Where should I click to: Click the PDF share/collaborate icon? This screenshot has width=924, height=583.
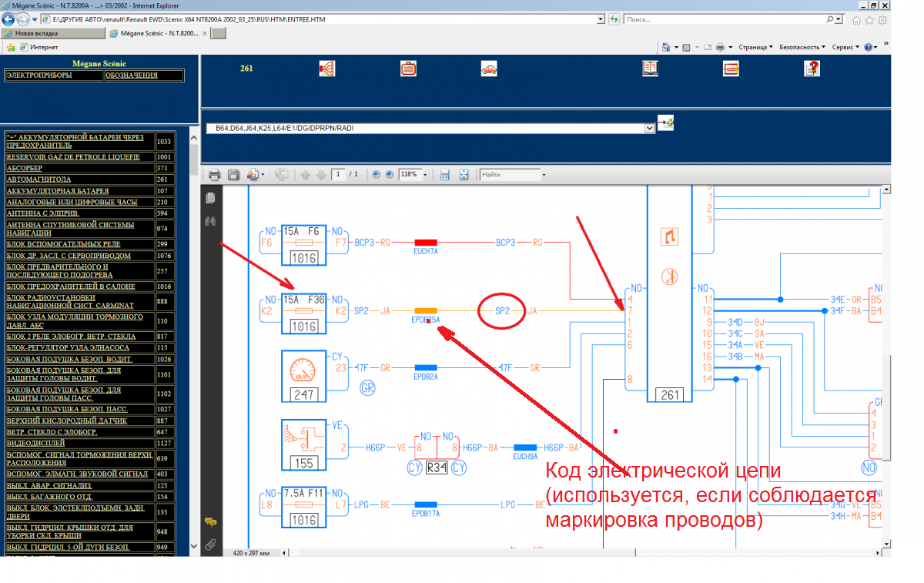(252, 175)
